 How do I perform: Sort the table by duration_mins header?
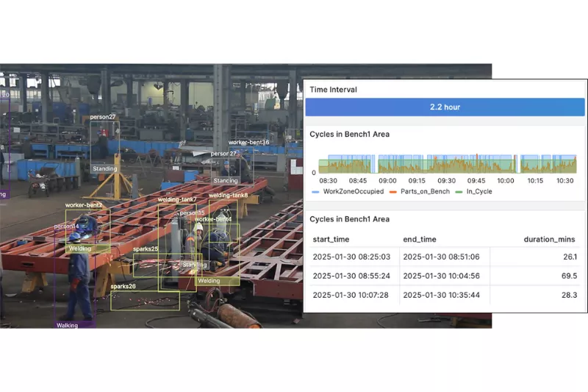click(x=550, y=239)
